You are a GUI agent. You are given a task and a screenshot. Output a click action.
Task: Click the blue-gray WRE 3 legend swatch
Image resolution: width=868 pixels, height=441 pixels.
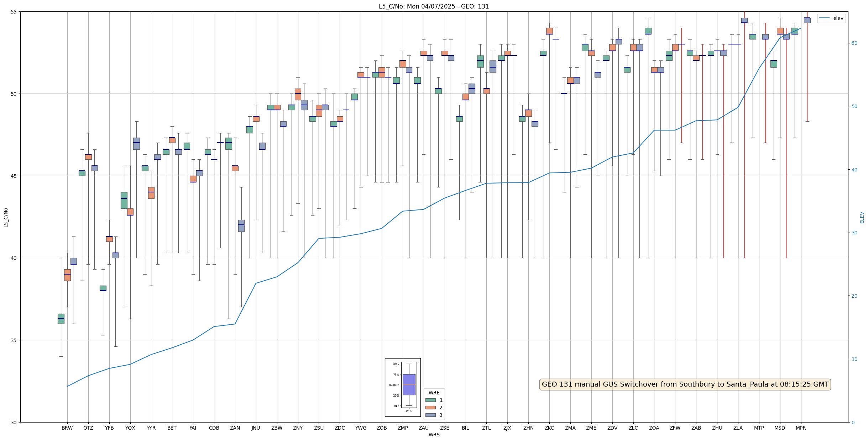[430, 415]
